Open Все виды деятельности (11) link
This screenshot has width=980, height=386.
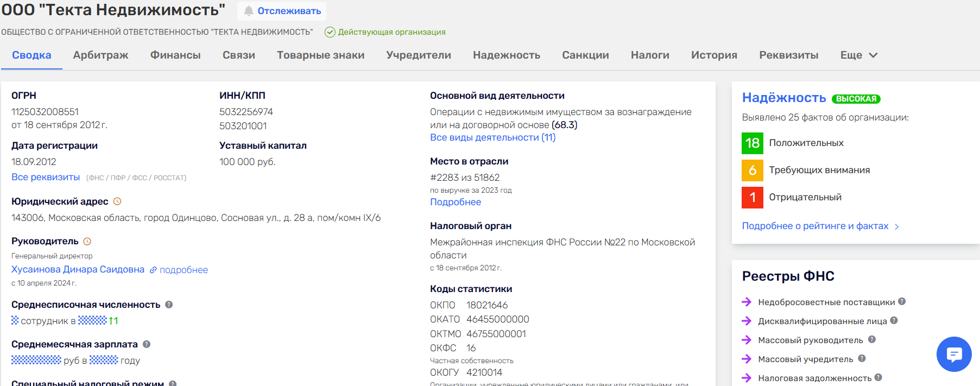pos(493,137)
